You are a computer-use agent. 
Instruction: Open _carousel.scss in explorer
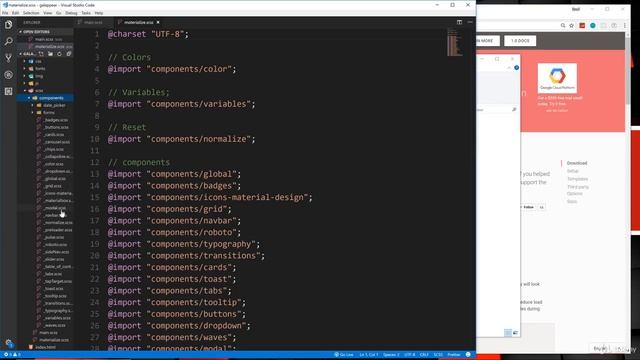tap(57, 142)
